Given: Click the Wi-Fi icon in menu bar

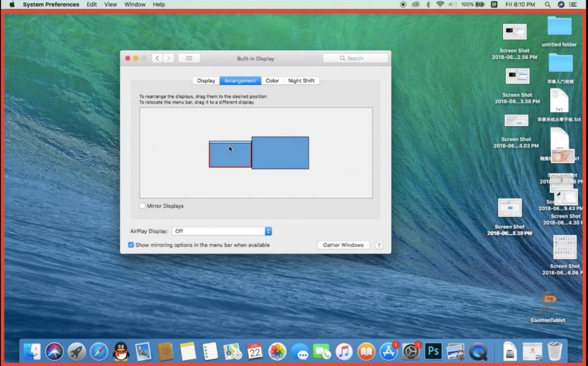Looking at the screenshot, I should coord(440,4).
